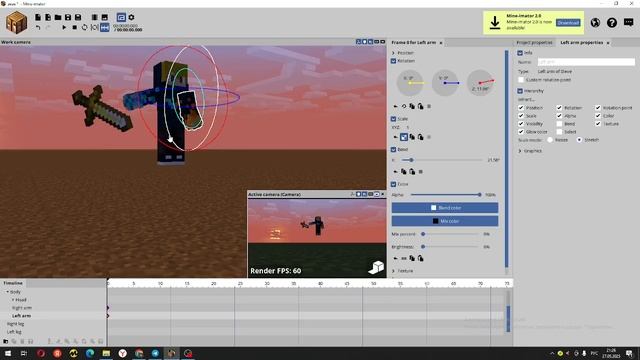This screenshot has width=640, height=360.
Task: Click the second floppy disk Save As icon
Action: point(78,17)
